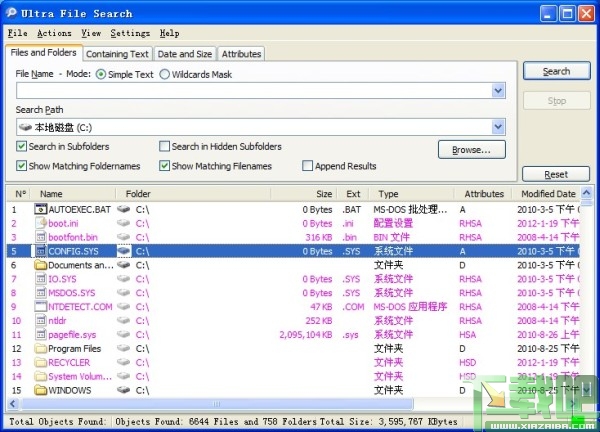Click local disk icon in Search Path box
The width and height of the screenshot is (600, 432).
coord(25,127)
